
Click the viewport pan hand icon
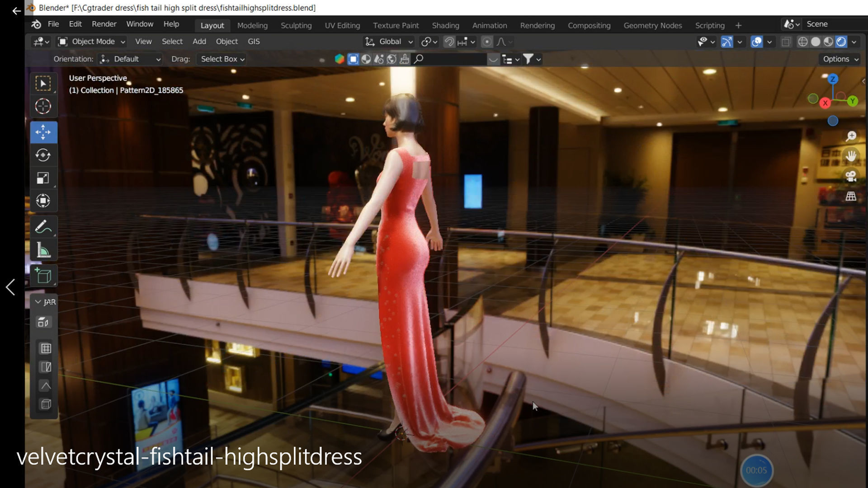[851, 156]
